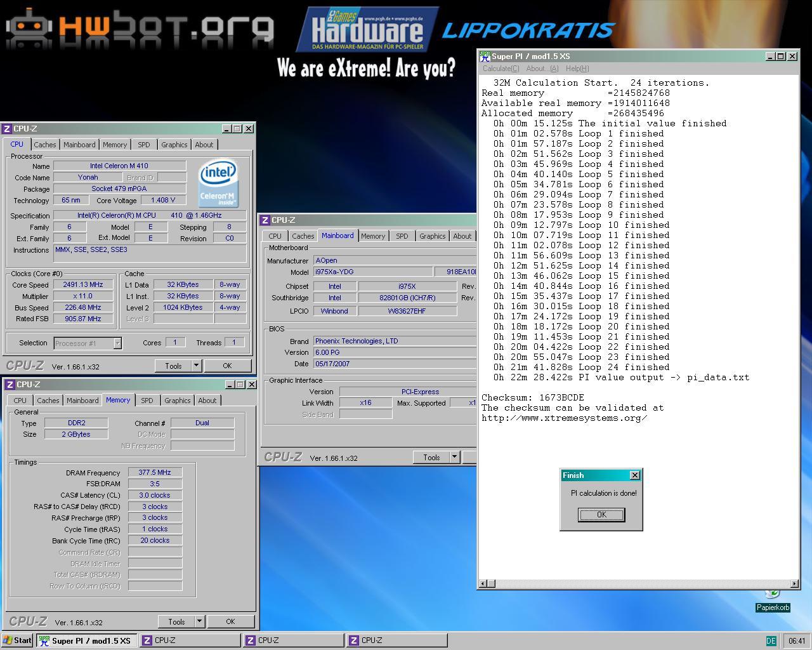Select the Graphics tab in the Memory CPU-Z window
This screenshot has height=650, width=812.
click(178, 401)
